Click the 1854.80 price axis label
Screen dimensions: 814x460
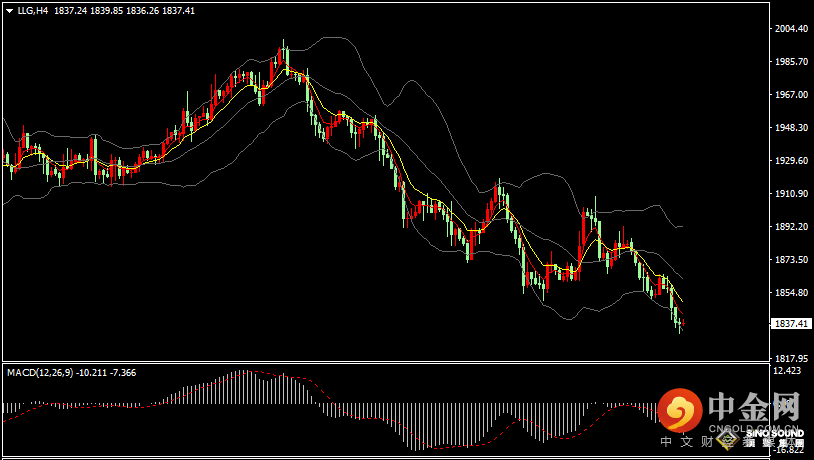(792, 293)
